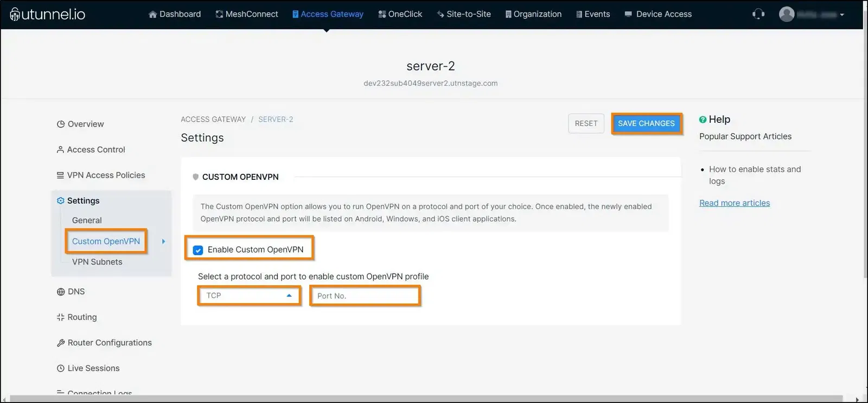
Task: Click the Dashboard home icon
Action: (152, 14)
